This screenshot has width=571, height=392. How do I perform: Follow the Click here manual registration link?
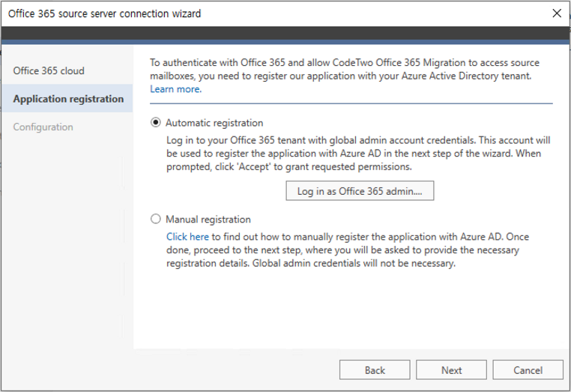point(187,237)
